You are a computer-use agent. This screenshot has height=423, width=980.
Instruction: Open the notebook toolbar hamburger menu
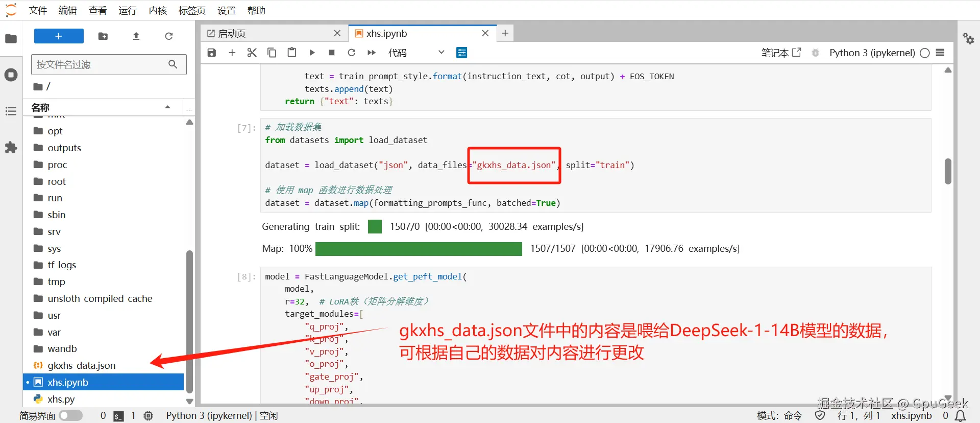tap(941, 53)
